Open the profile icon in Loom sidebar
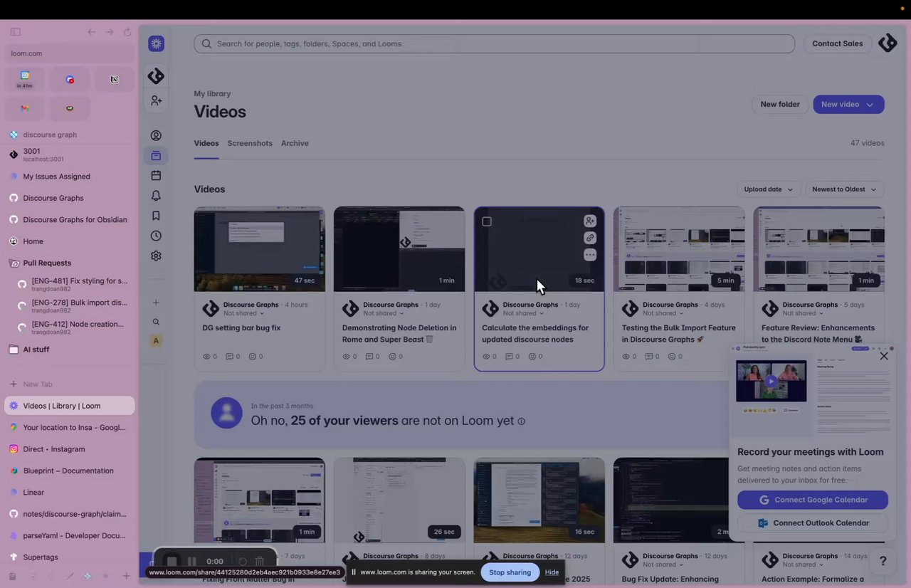Viewport: 911px width, 588px height. (156, 135)
